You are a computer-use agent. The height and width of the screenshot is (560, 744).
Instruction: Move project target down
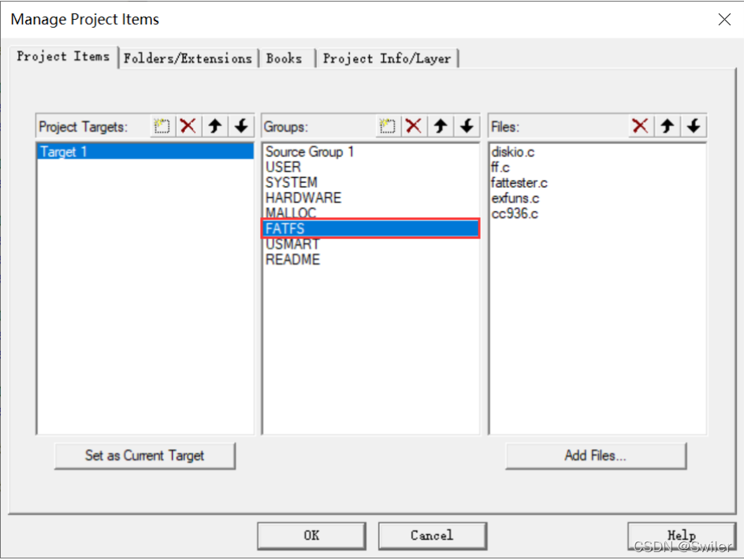click(x=241, y=126)
